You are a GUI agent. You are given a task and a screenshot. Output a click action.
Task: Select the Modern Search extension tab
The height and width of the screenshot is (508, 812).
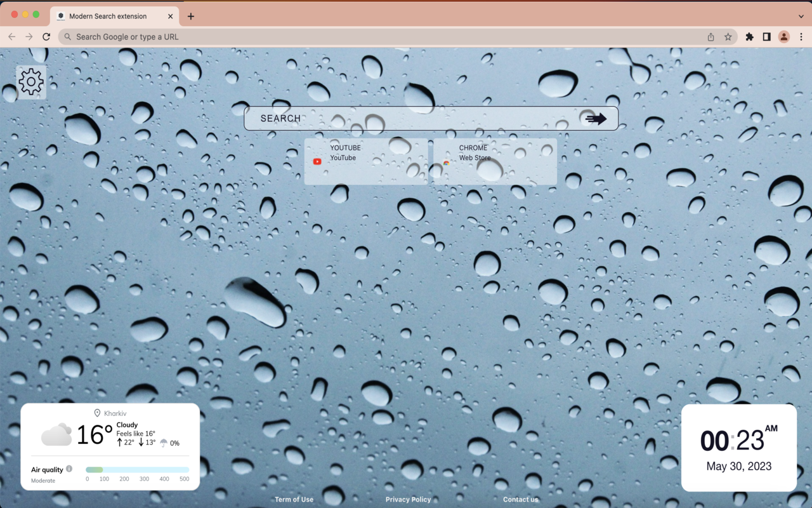point(114,16)
